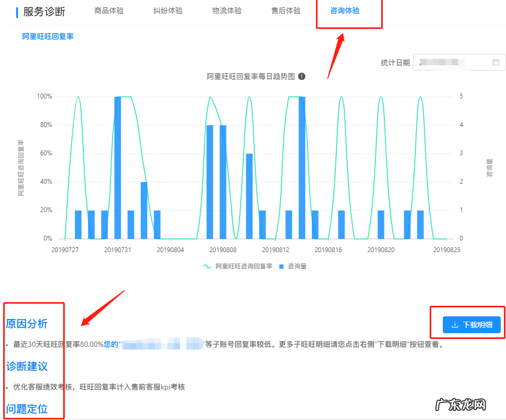Open the calendar icon in the date picker
Screen dimensions: 506x420
(x=495, y=62)
